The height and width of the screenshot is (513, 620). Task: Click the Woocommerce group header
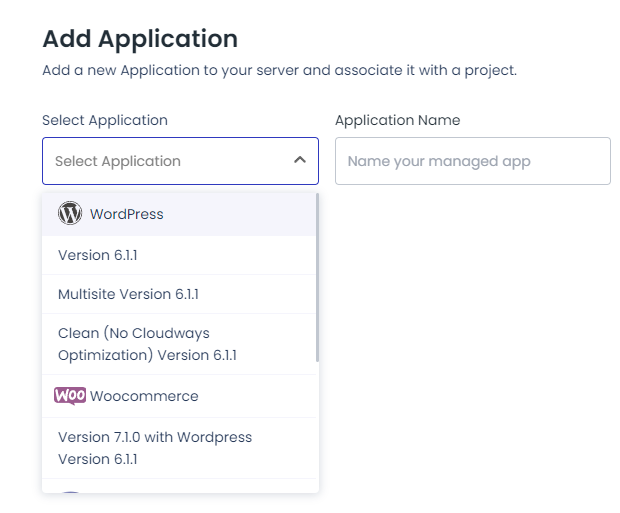179,396
